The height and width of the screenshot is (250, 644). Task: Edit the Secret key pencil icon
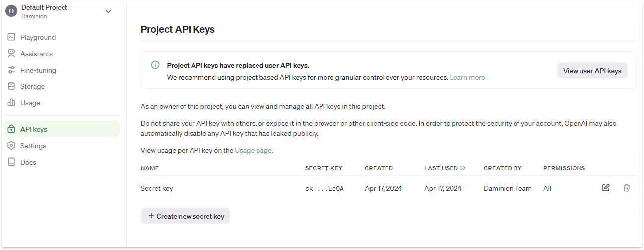pyautogui.click(x=606, y=188)
